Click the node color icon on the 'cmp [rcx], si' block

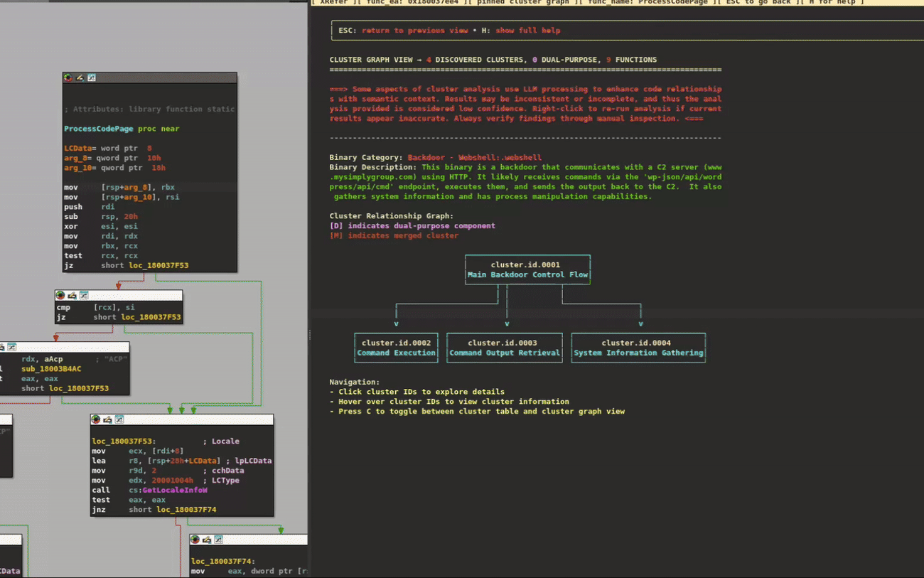coord(60,295)
